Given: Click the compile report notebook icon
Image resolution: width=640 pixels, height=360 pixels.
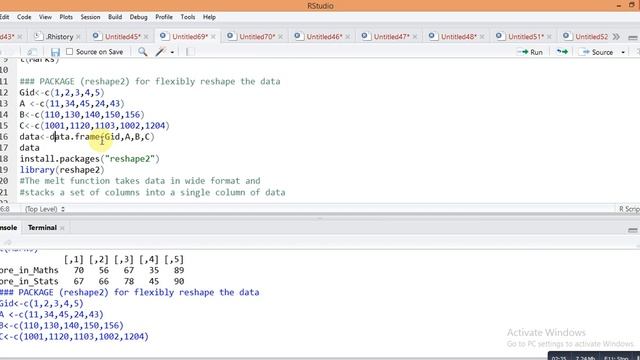Looking at the screenshot, I should 190,52.
